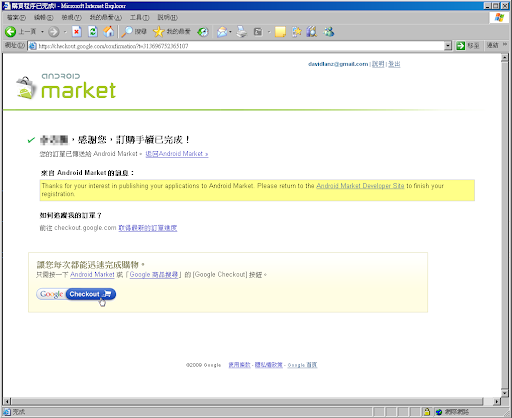Click the Forward arrow toolbar button
Screen dimensions: 512x418
tap(53, 32)
